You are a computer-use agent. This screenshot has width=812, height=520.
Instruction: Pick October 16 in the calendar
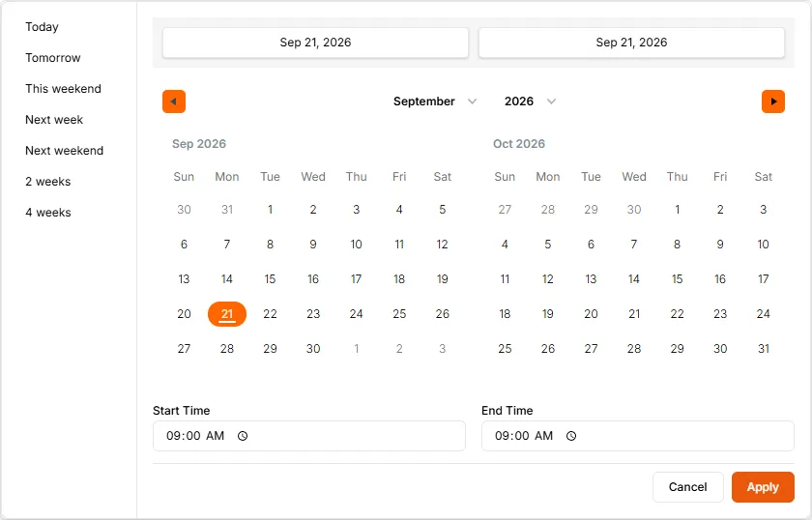tap(720, 279)
